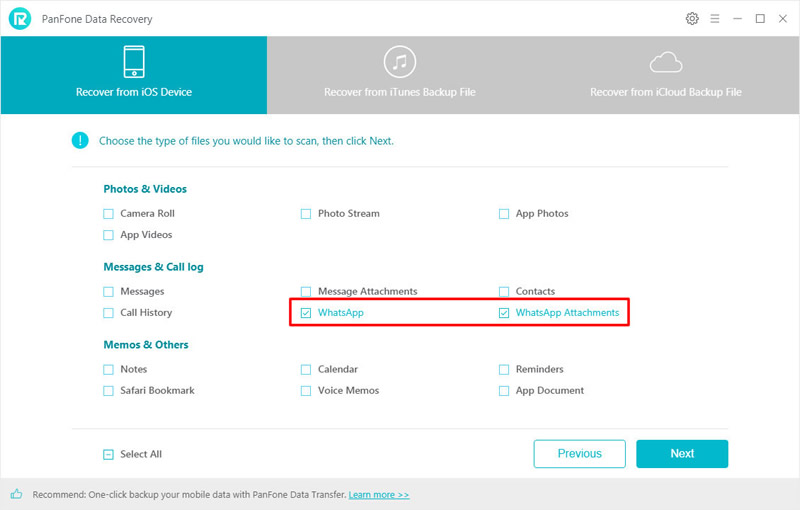Click the exclamation info icon
The height and width of the screenshot is (510, 800).
(x=80, y=140)
